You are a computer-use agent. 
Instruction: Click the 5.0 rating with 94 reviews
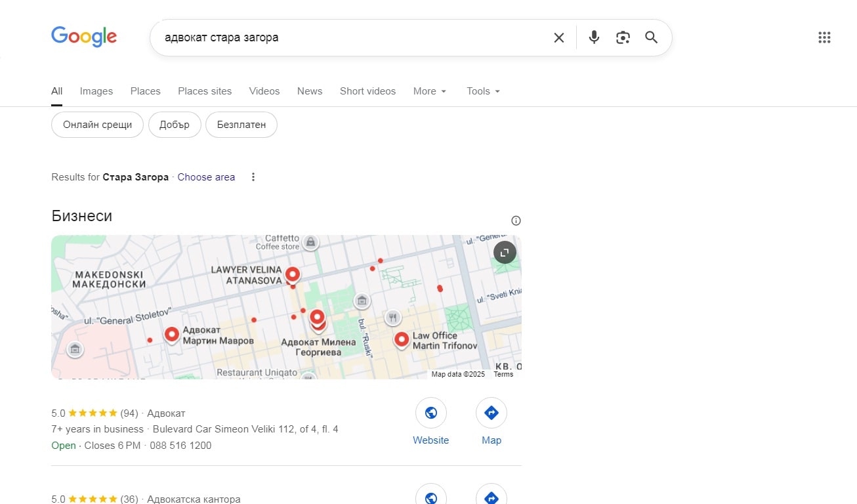click(x=94, y=413)
